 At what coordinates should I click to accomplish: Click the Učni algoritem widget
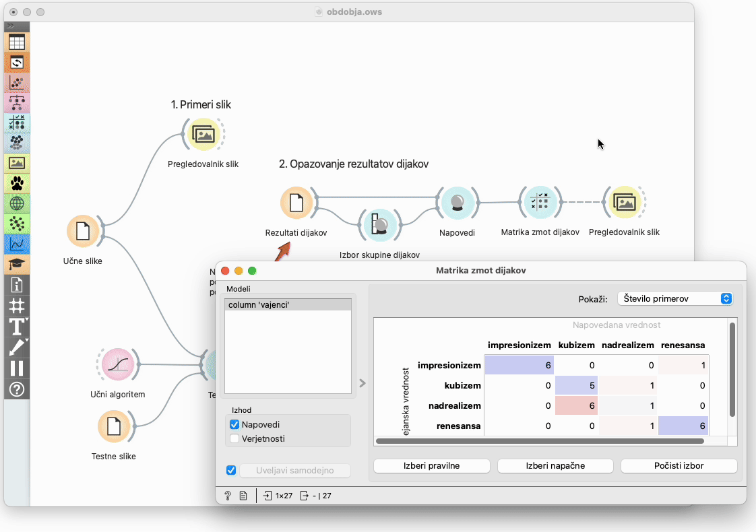point(118,366)
